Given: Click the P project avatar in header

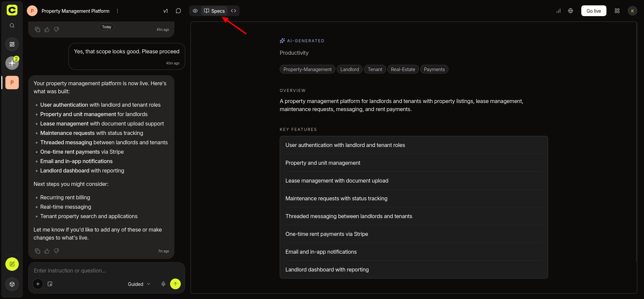Looking at the screenshot, I should tap(32, 11).
